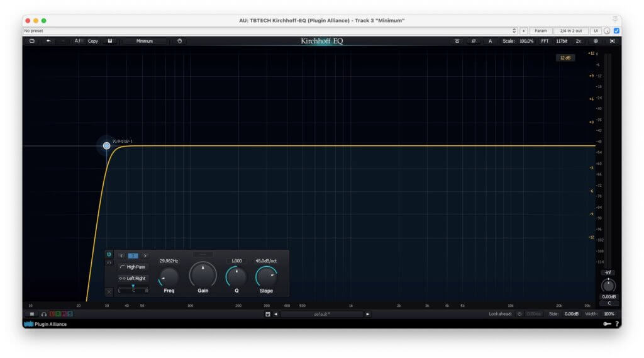Screen dimensions: 644x358
Task: Click the save floppy disk icon
Action: point(110,41)
